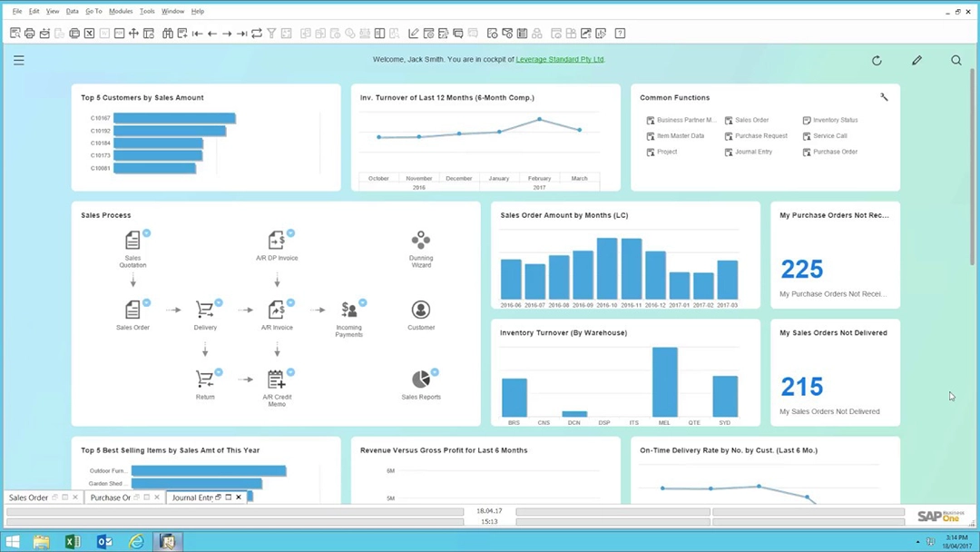Click the wrench icon in Common Functions
The image size is (980, 552).
(x=884, y=97)
